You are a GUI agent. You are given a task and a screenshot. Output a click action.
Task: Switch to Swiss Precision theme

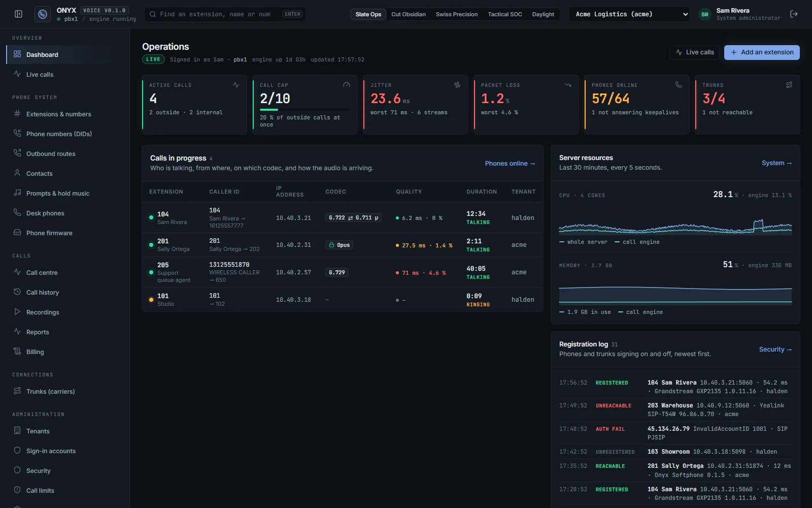pyautogui.click(x=457, y=14)
